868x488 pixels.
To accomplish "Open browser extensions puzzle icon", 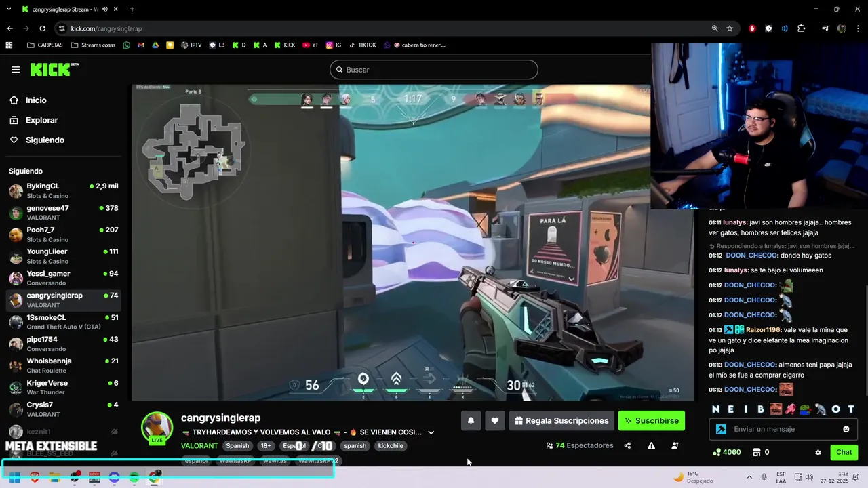I will 802,28.
